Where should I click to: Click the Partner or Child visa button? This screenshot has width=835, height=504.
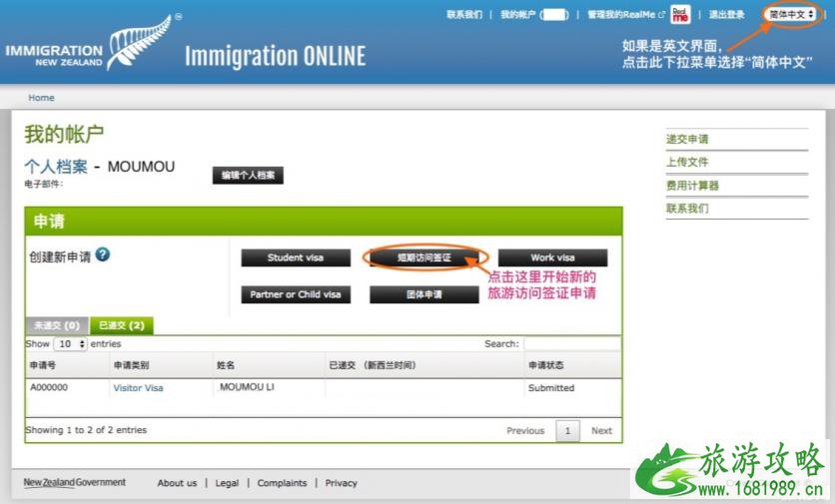296,294
